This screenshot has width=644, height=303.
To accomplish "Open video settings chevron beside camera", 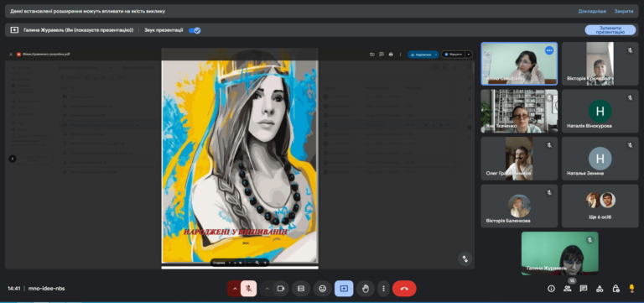I will click(267, 289).
